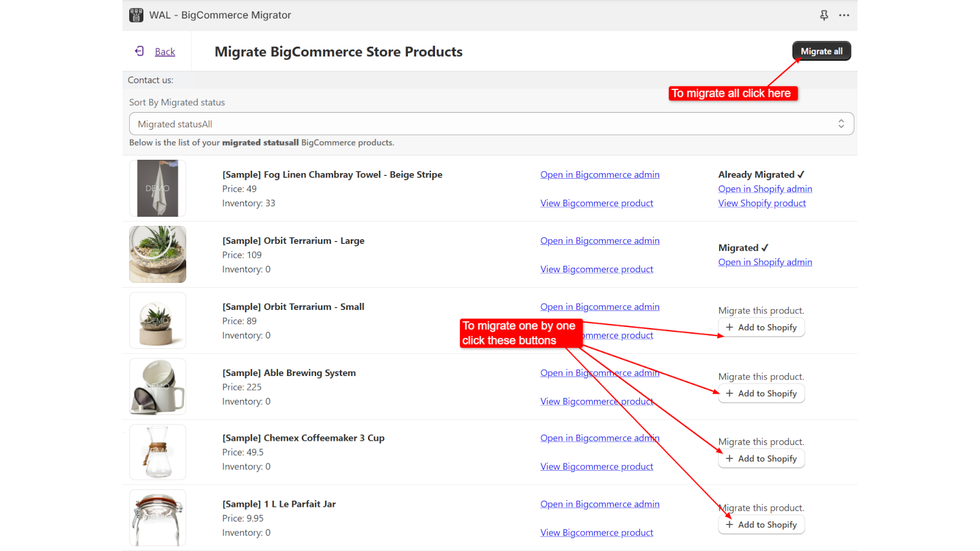The image size is (980, 551).
Task: Click the up/down chevron on the status selector
Action: point(841,123)
